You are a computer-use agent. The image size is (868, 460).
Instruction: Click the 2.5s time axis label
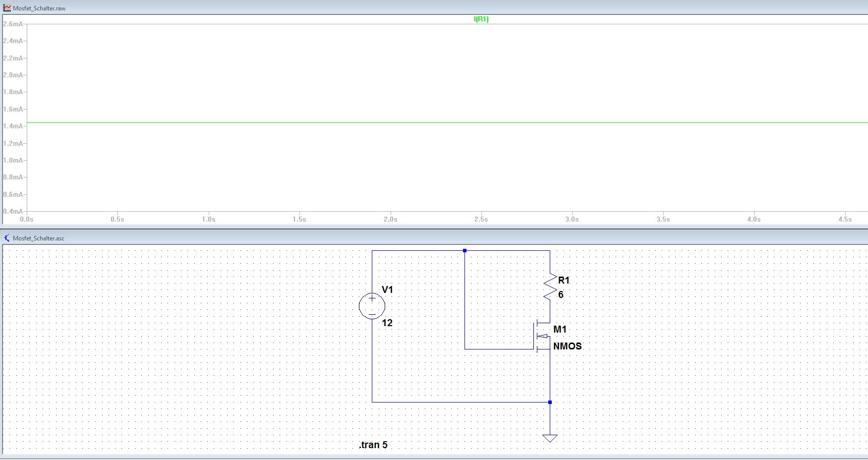tap(481, 219)
